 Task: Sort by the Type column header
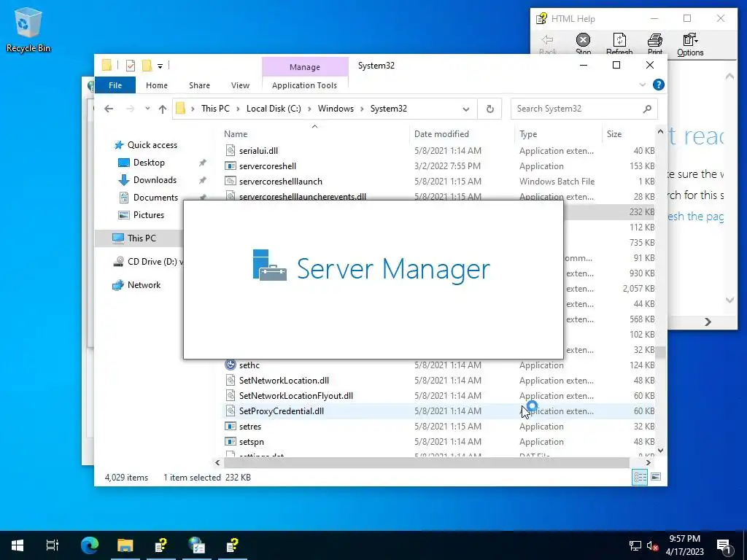(557, 134)
